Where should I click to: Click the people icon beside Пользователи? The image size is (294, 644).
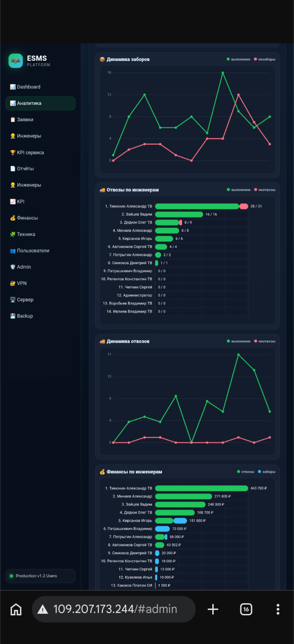(13, 250)
